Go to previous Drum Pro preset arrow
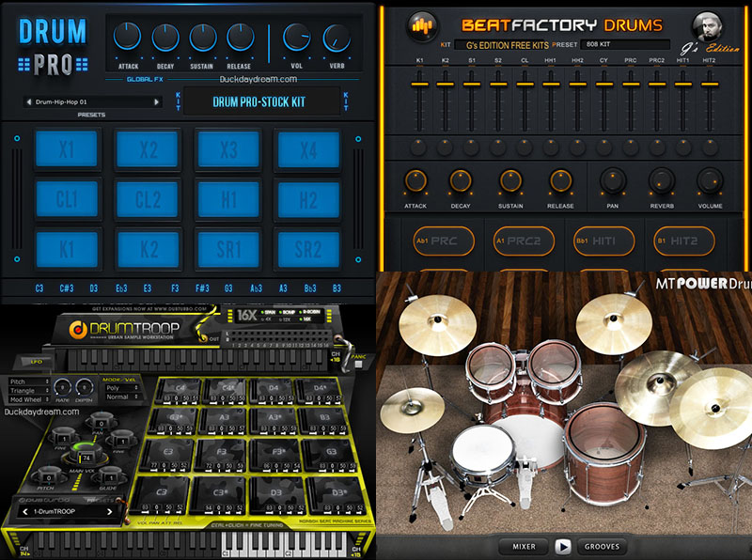Screen dimensions: 752x560 coord(29,102)
